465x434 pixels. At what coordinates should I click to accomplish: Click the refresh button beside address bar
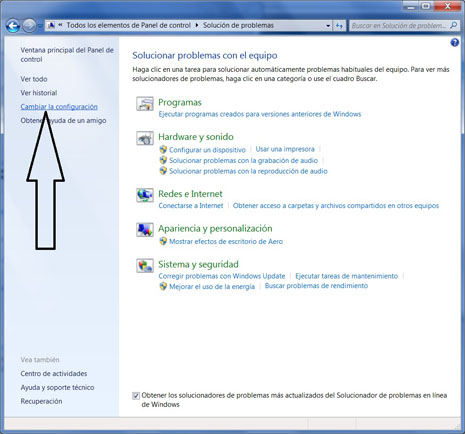(x=339, y=26)
